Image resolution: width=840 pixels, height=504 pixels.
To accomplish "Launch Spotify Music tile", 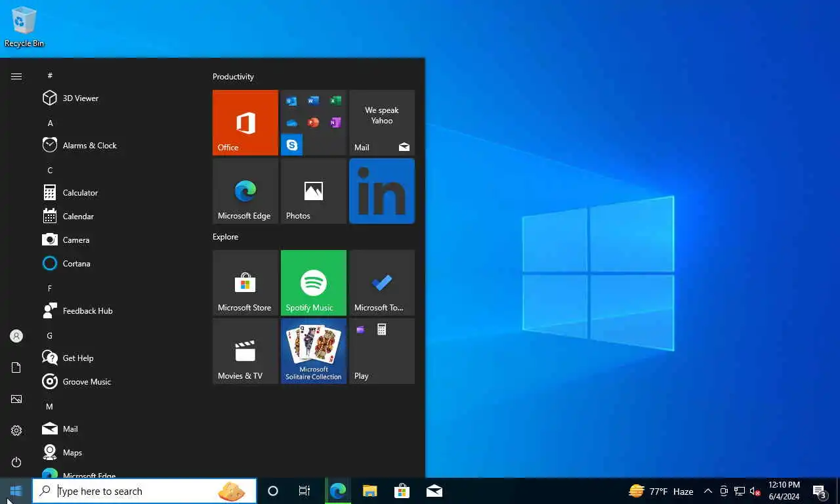I will [x=314, y=283].
